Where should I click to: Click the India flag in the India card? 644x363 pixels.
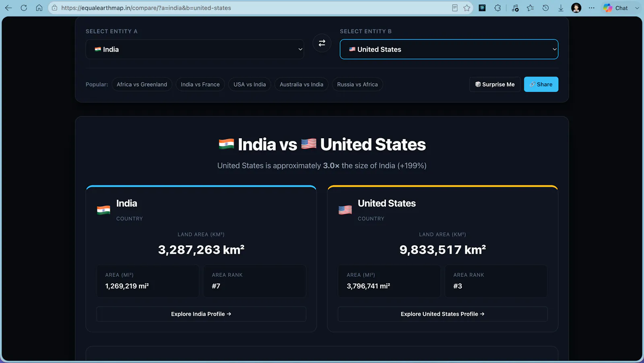(x=103, y=210)
